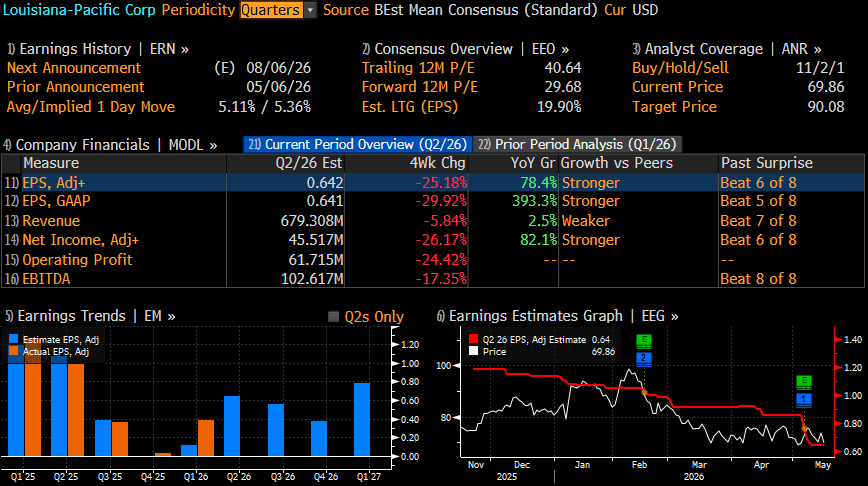Click the orange Actual EPS, Adj legend swatch
Image resolution: width=868 pixels, height=486 pixels.
[14, 351]
